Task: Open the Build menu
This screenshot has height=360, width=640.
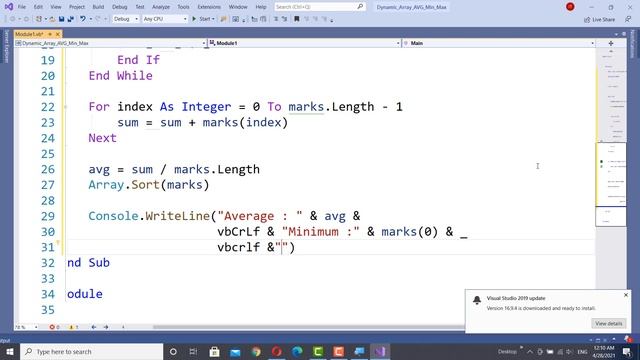Action: (98, 7)
